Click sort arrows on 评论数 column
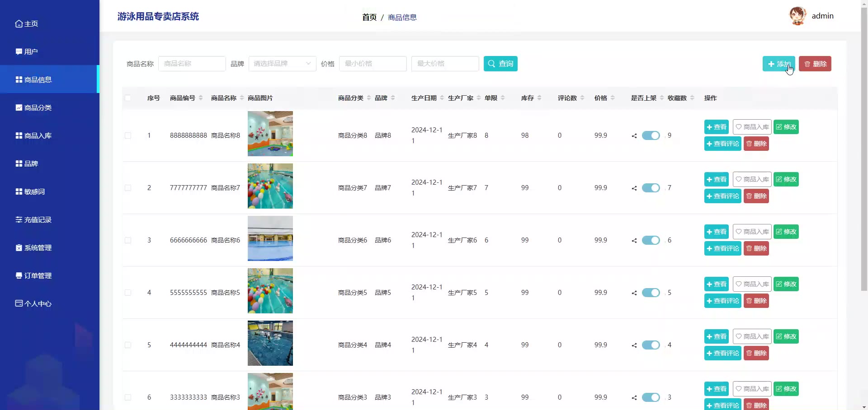 (582, 98)
